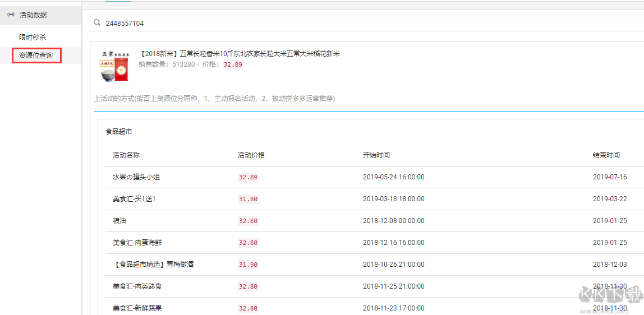Click the 活动价格 column header
This screenshot has height=315, width=644.
[x=251, y=155]
